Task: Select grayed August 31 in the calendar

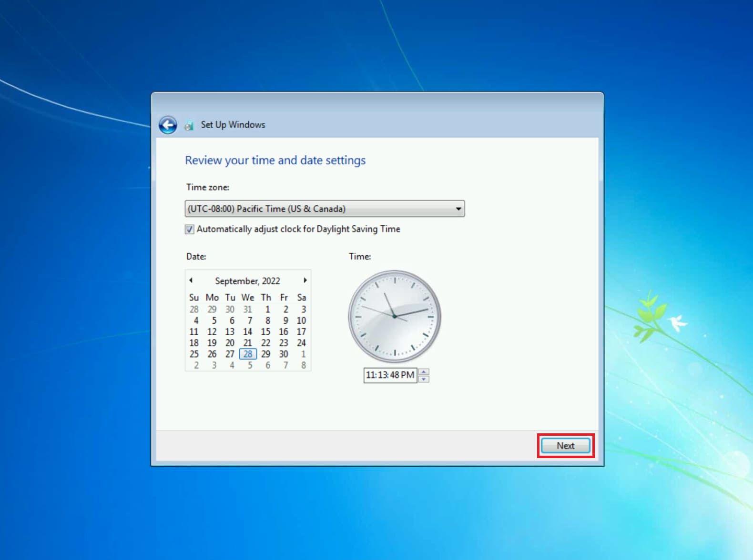Action: click(x=248, y=310)
